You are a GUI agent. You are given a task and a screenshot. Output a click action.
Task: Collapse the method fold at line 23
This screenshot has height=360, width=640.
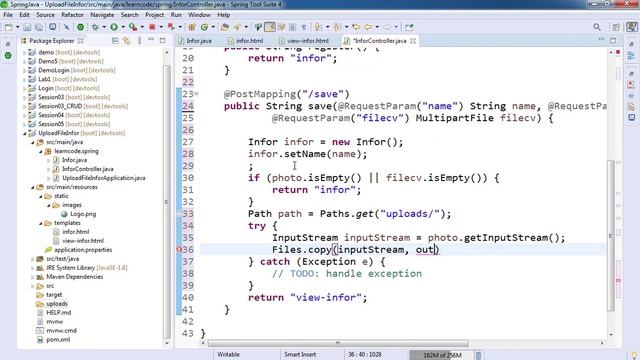(x=196, y=94)
